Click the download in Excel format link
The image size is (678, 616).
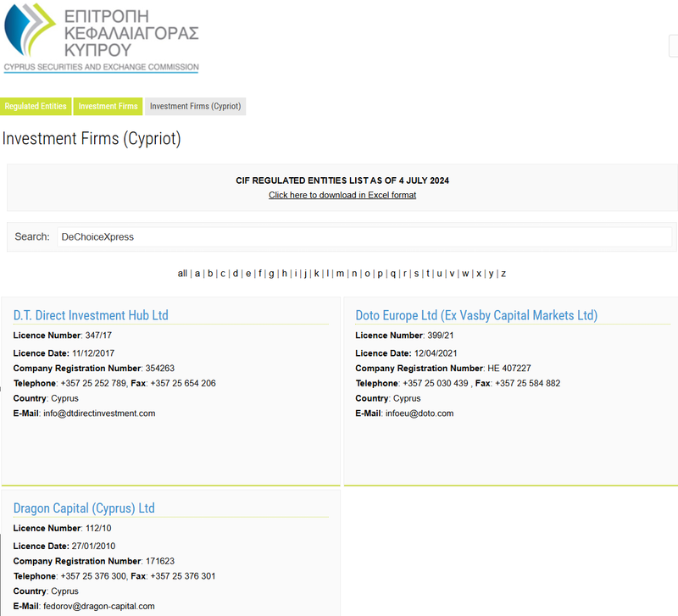(342, 195)
